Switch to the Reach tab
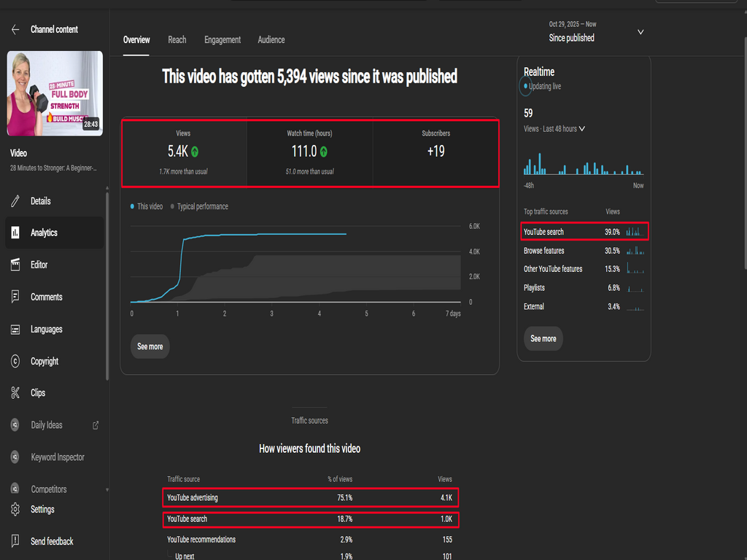The height and width of the screenshot is (560, 747). pos(177,40)
